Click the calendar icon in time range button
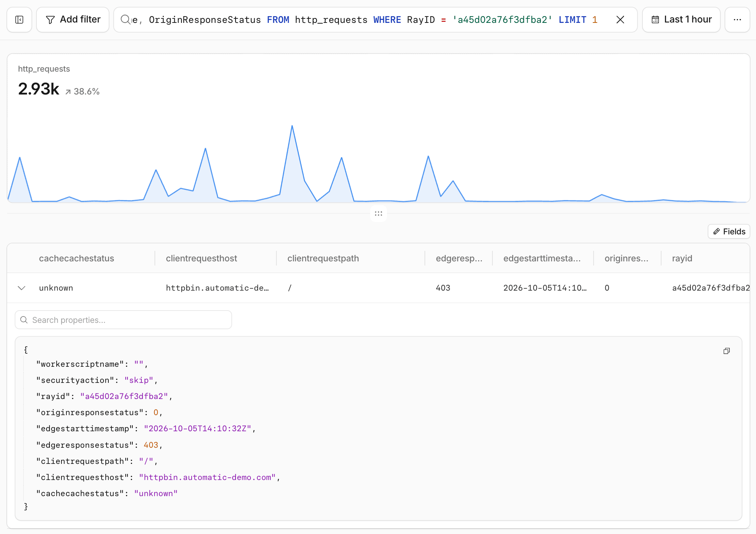 click(x=655, y=19)
